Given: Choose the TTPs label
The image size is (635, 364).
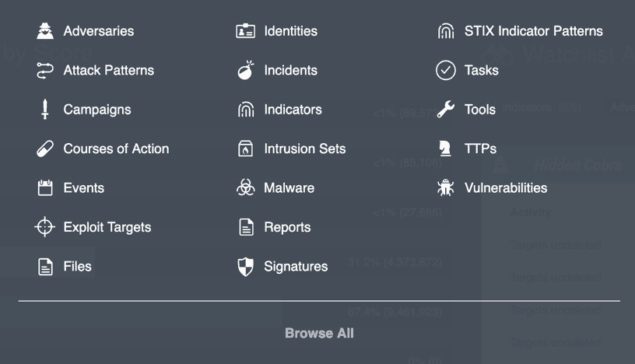Looking at the screenshot, I should [480, 149].
